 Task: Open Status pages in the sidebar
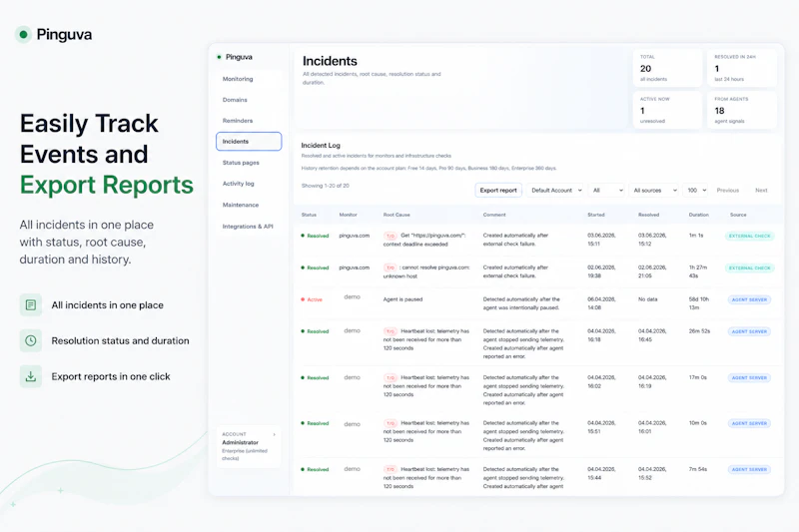point(241,163)
